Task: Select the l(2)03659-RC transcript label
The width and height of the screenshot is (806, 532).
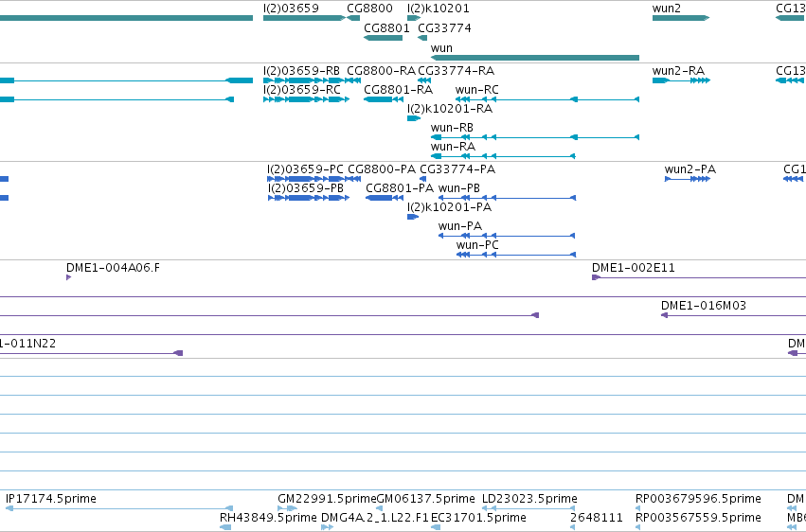Action: [302, 89]
